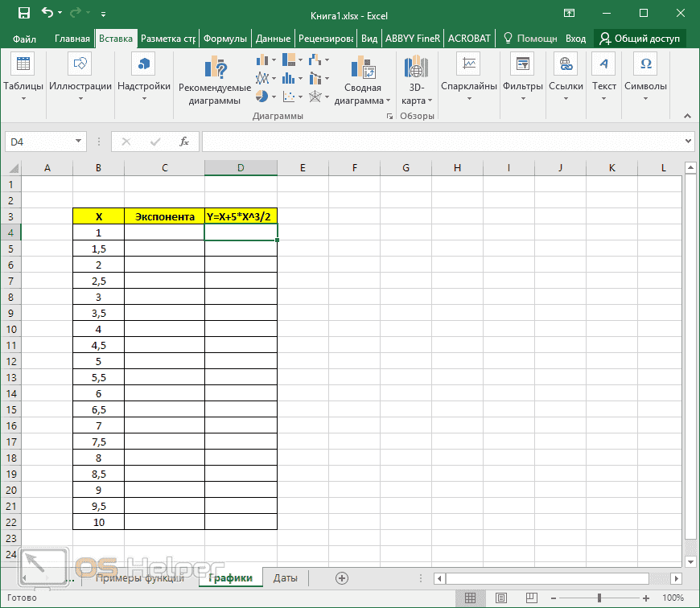Click the Sparklines (Спарклайны) icon

[468, 64]
